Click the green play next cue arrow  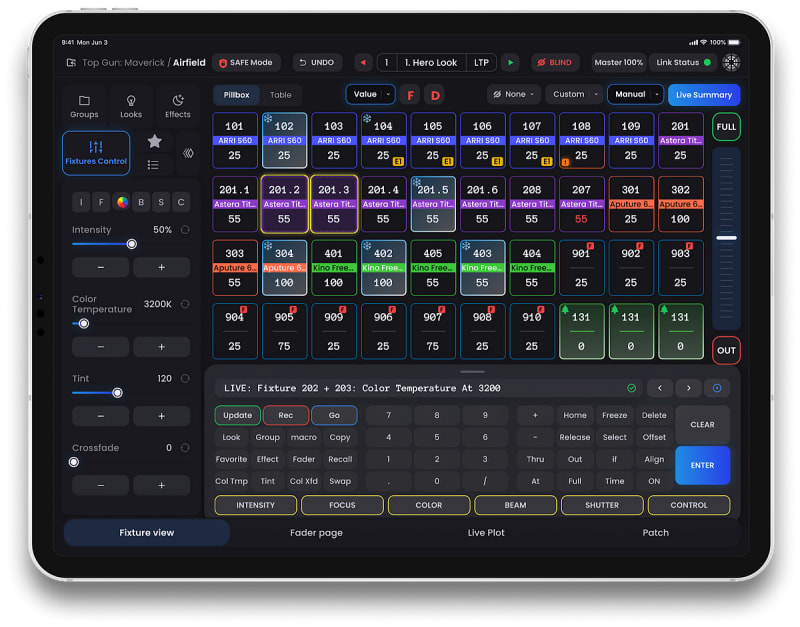pyautogui.click(x=510, y=62)
